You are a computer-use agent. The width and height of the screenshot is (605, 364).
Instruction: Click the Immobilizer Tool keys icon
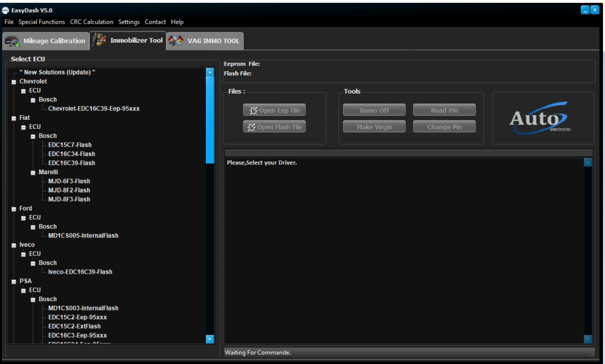(99, 40)
